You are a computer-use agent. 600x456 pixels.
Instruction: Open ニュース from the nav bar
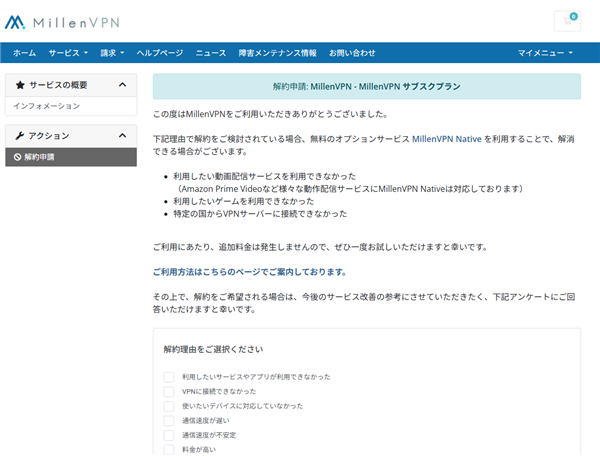[x=211, y=53]
